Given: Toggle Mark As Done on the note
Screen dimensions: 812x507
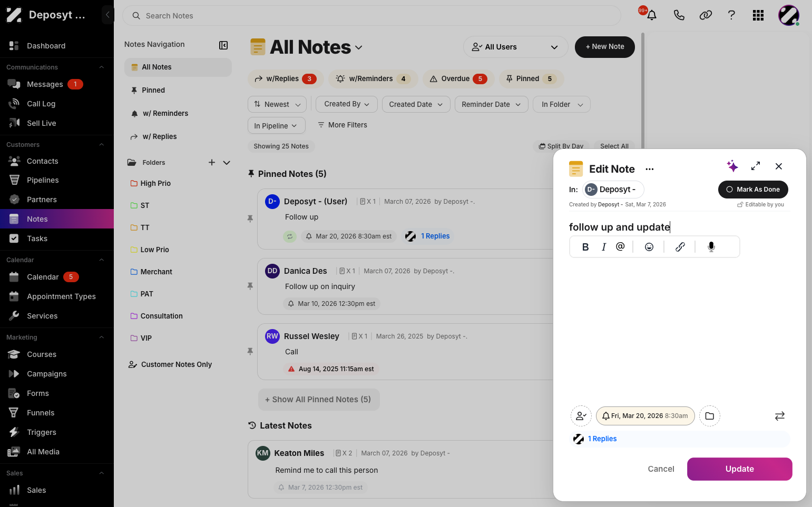Looking at the screenshot, I should click(753, 190).
